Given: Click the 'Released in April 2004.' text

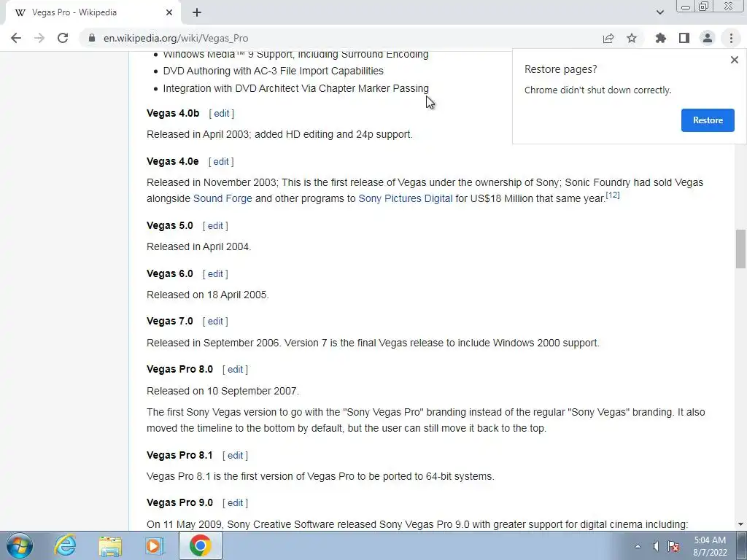Looking at the screenshot, I should point(198,246).
